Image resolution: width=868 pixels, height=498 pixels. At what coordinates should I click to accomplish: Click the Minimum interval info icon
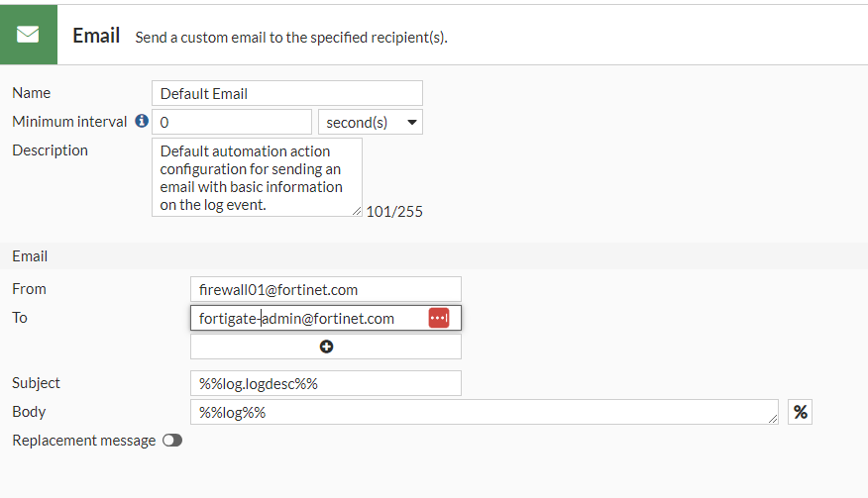pos(142,122)
